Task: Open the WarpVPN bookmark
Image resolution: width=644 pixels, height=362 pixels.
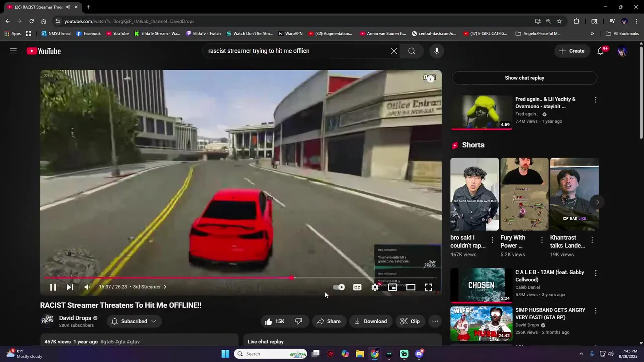Action: (x=290, y=34)
